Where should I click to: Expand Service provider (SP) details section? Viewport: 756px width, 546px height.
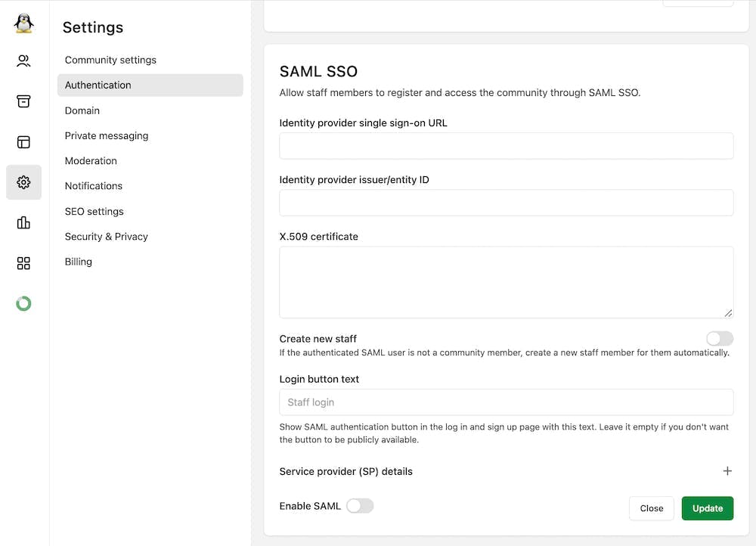(x=727, y=471)
